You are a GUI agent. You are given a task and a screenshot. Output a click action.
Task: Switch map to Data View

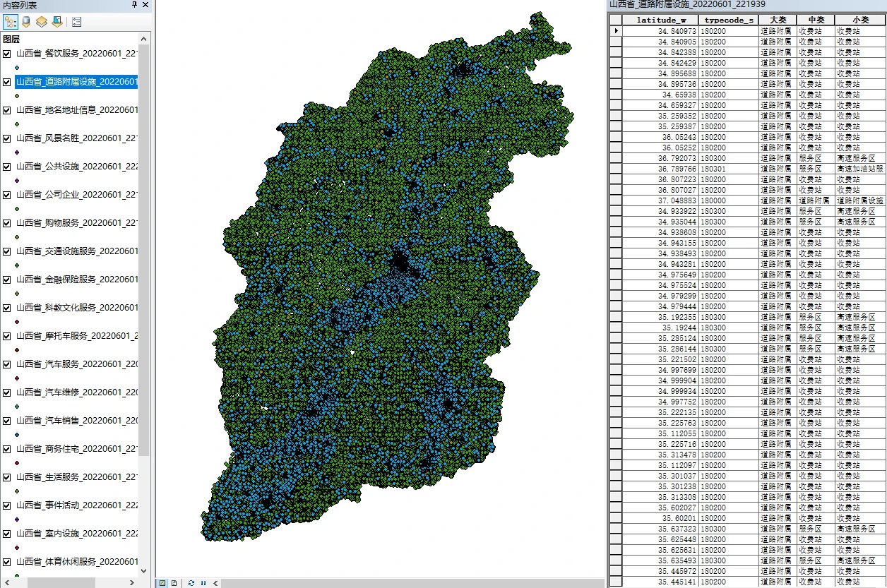coord(162,583)
